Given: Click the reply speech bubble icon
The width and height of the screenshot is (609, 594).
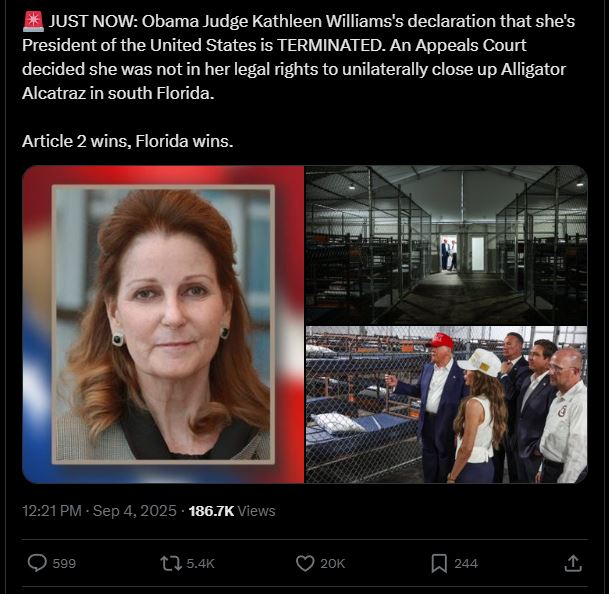Looking at the screenshot, I should tap(37, 563).
